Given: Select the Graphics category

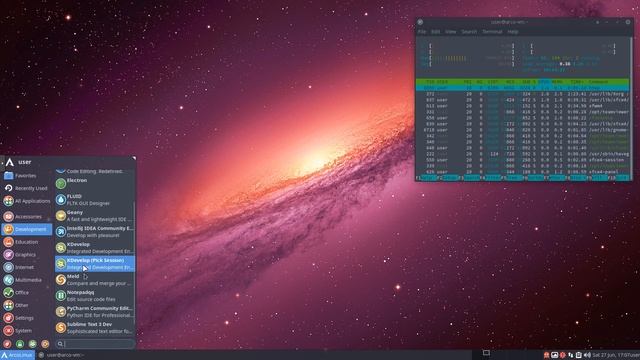Looking at the screenshot, I should (27, 254).
